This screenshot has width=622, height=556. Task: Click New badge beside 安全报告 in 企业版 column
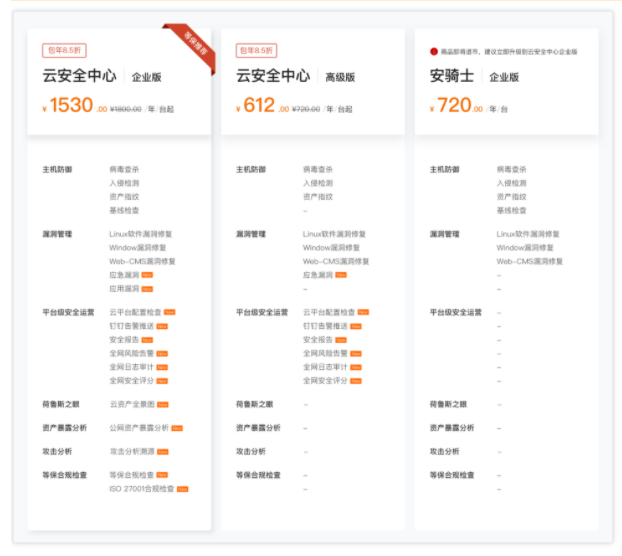147,340
